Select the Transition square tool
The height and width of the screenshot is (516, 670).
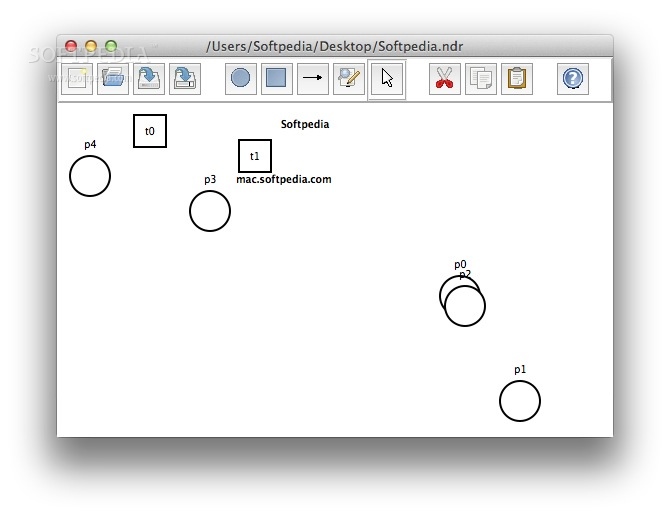point(276,79)
